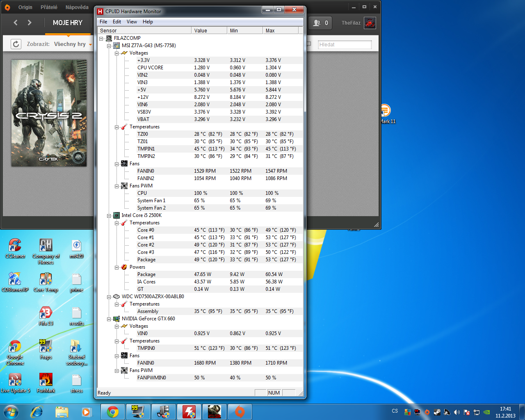The image size is (525, 420).
Task: Open the Všechny hry filter dropdown
Action: [x=73, y=44]
